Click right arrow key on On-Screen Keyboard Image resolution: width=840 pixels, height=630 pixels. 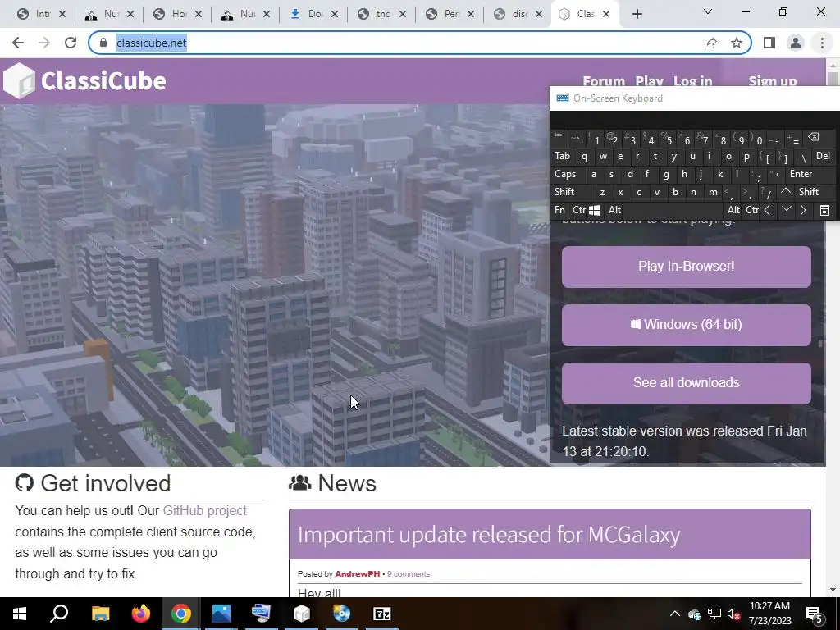pyautogui.click(x=803, y=210)
